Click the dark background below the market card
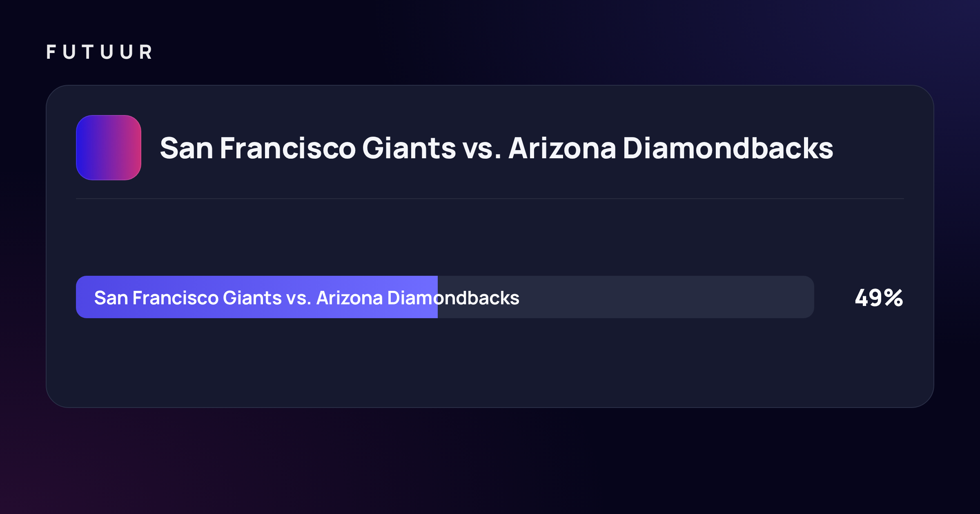The image size is (980, 514). point(490,461)
